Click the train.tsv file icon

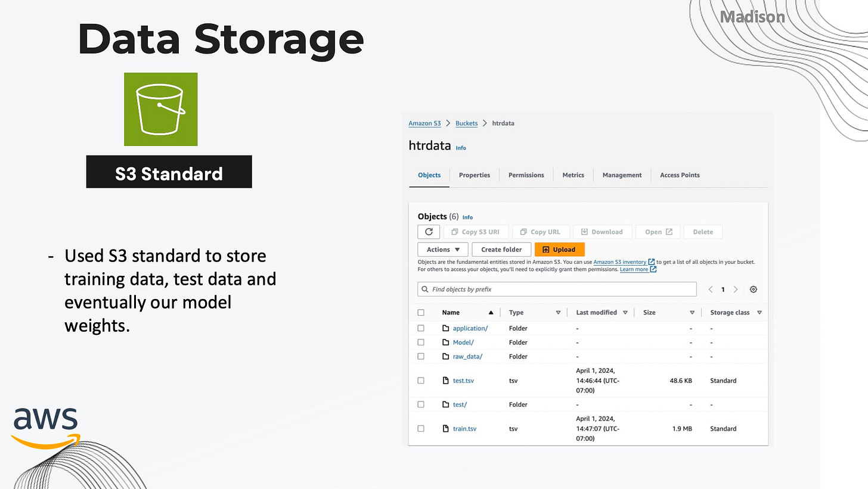[x=445, y=429]
